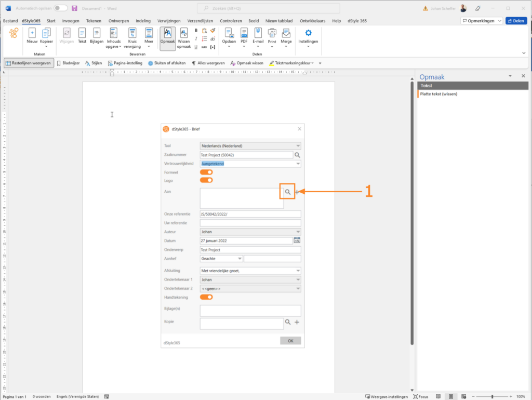Click the plus icon next to Kopie

[x=297, y=322]
